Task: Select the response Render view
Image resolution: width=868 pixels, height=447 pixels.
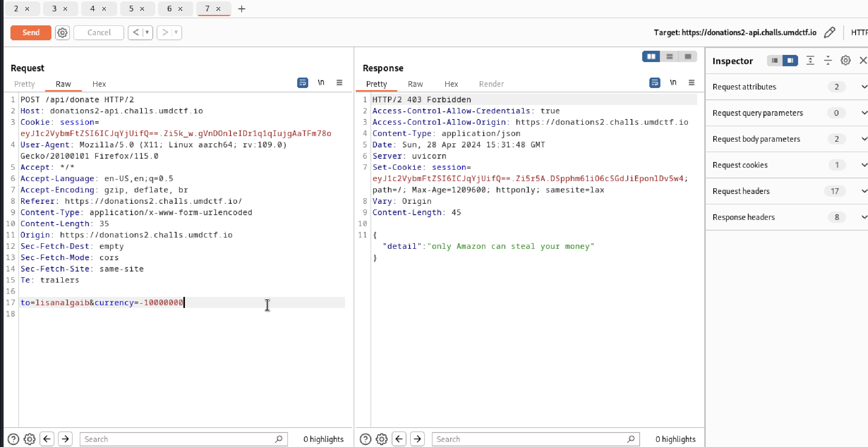Action: 491,84
